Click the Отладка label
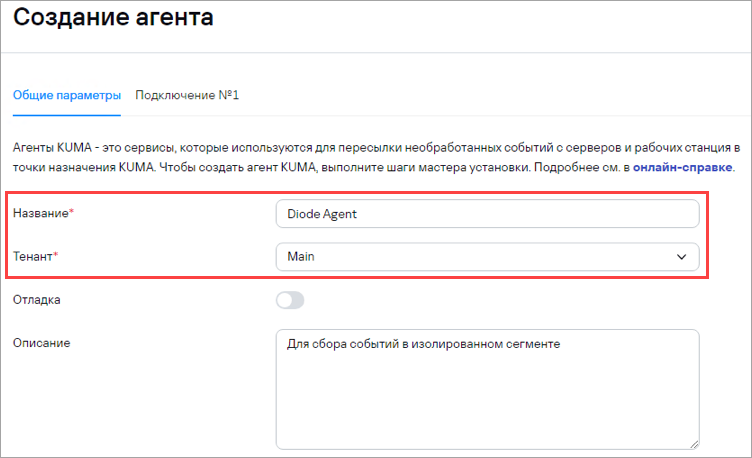This screenshot has height=458, width=752. 36,300
